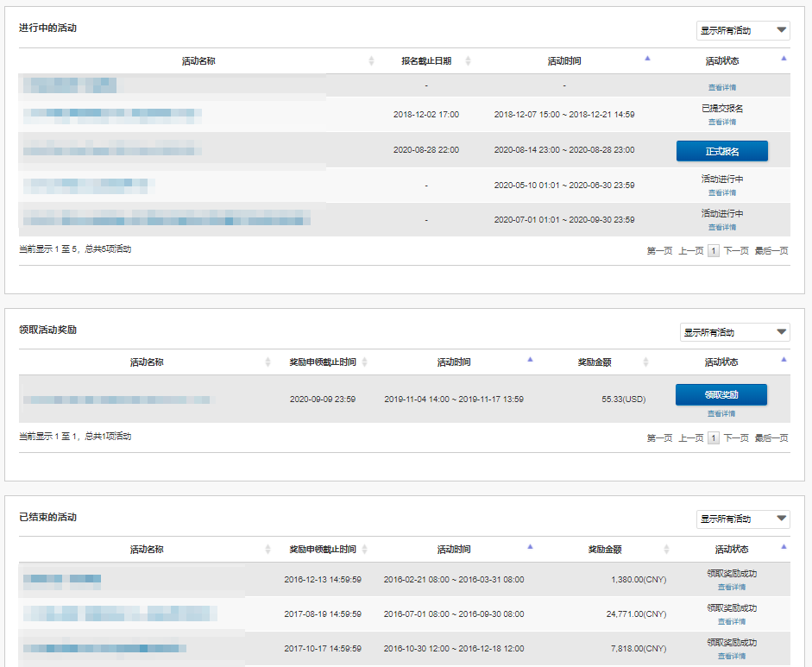The image size is (812, 667).
Task: Go to 下一页 in ongoing activities pagination
Action: coord(735,251)
